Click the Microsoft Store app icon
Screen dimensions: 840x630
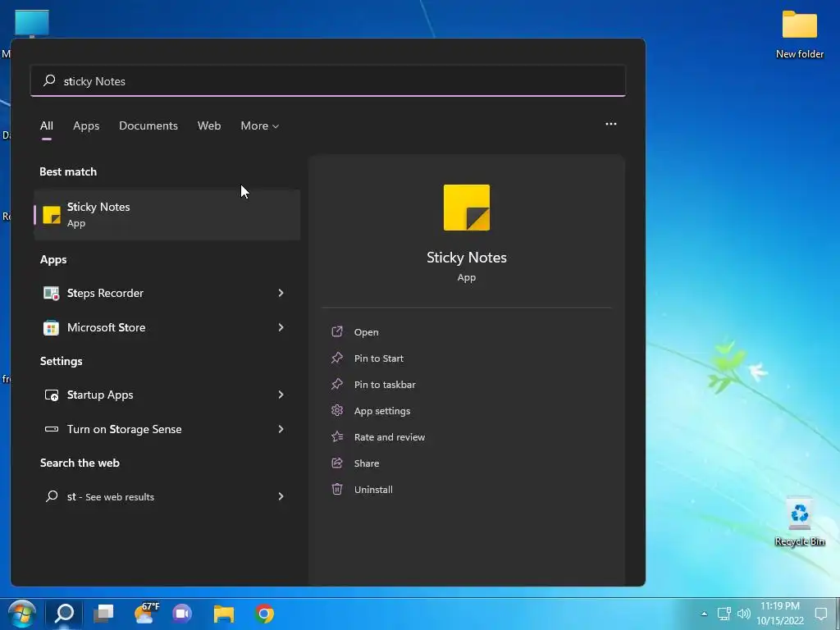[x=52, y=327]
